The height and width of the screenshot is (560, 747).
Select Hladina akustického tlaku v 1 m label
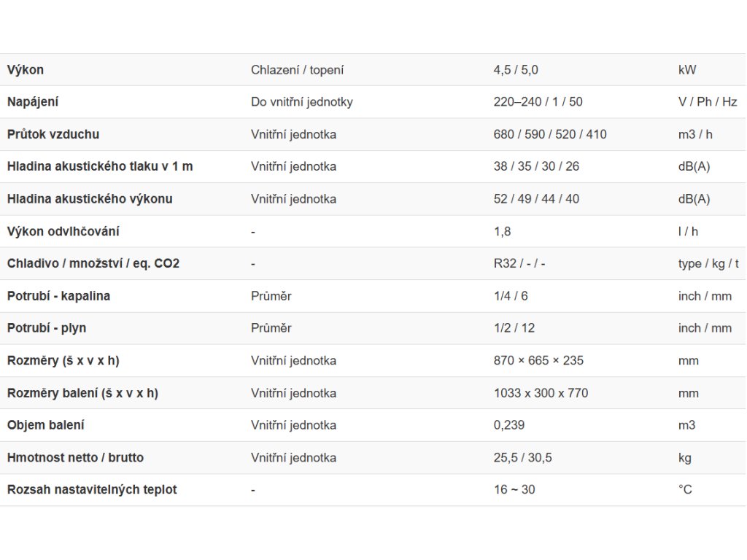pos(100,166)
